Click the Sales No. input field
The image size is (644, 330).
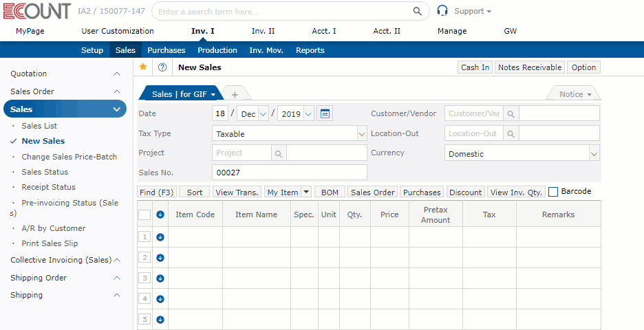(x=289, y=173)
